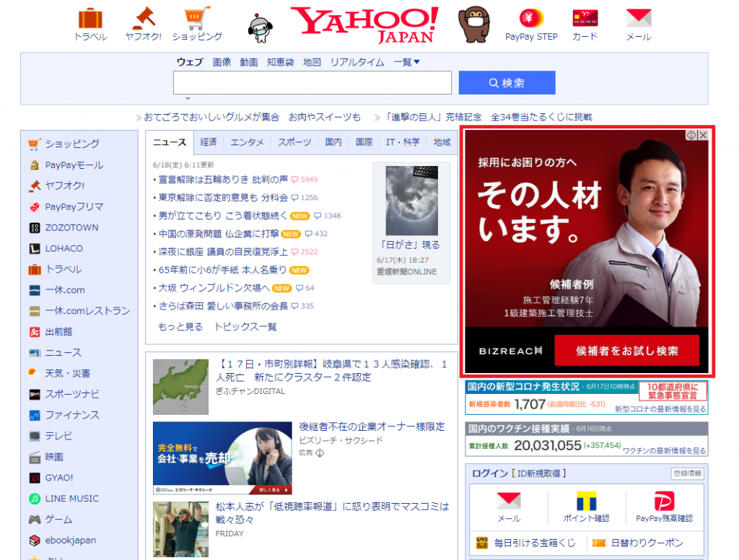
Task: Open the ショッピング cart icon in header
Action: coord(197,18)
